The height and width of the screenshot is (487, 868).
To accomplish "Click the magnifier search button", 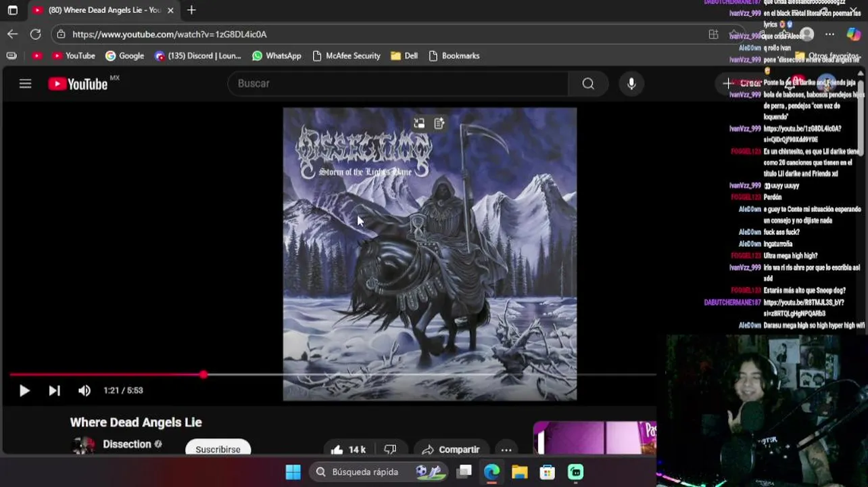I will click(x=588, y=83).
